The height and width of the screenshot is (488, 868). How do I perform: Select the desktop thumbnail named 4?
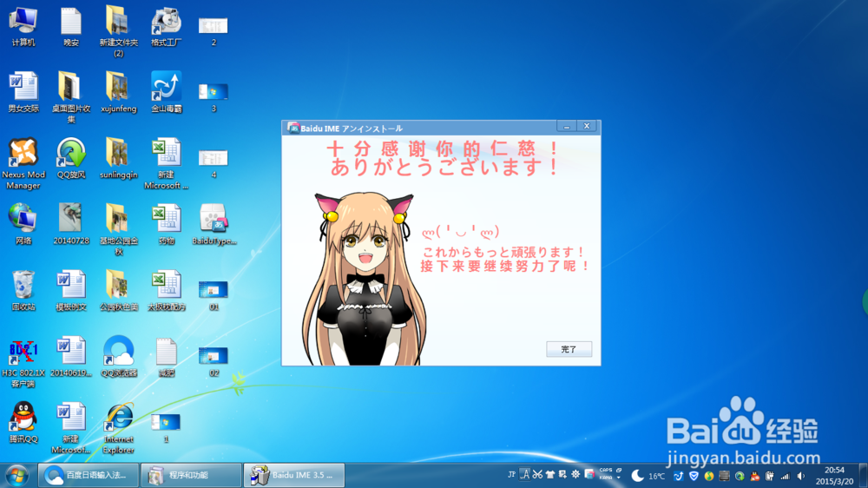click(x=214, y=163)
